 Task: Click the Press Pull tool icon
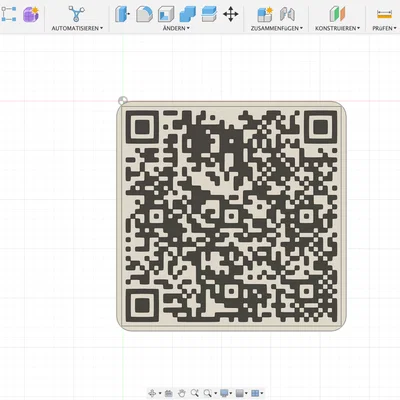pos(122,14)
